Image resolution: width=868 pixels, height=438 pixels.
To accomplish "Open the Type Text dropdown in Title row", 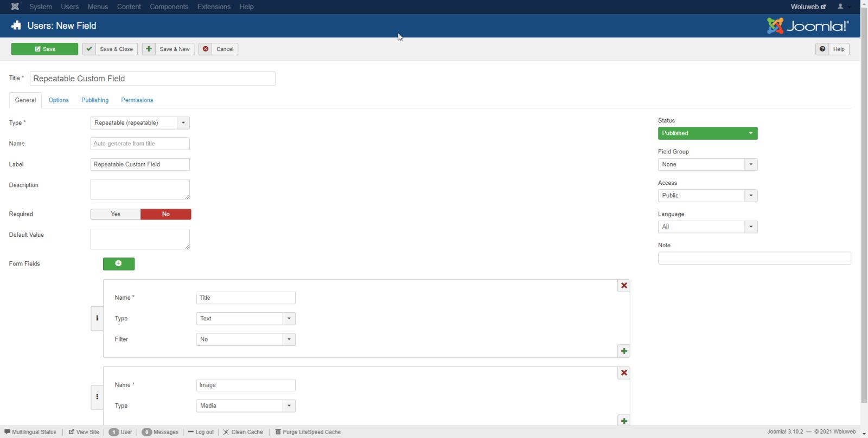I will tap(246, 319).
